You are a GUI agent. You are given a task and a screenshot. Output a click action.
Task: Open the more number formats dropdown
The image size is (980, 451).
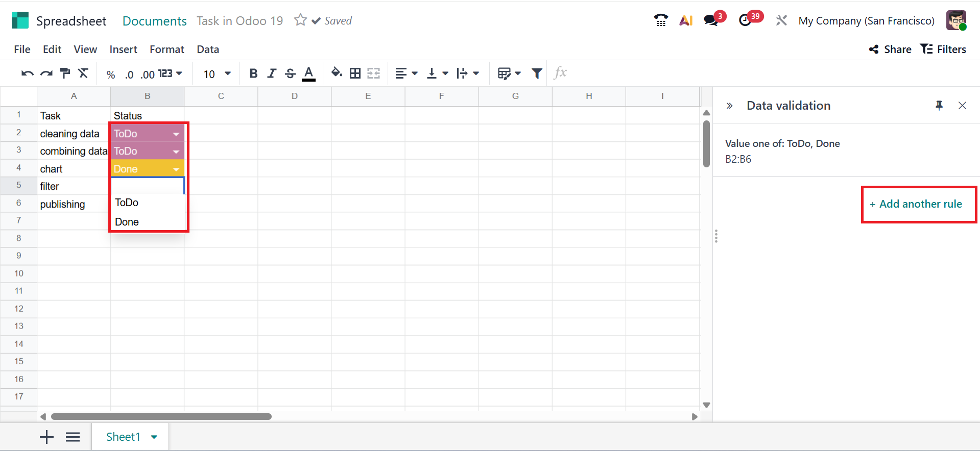pyautogui.click(x=170, y=73)
